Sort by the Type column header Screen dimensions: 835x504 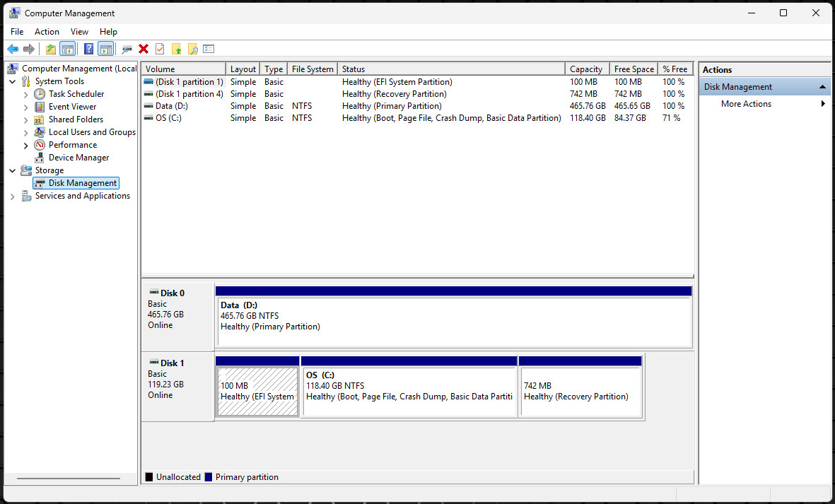pyautogui.click(x=274, y=69)
